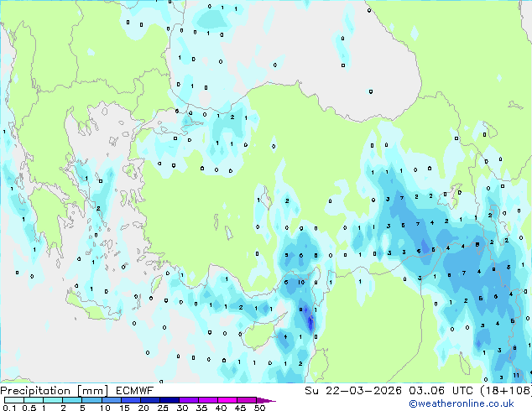Click the 15 legend scale label
Image resolution: width=532 pixels, height=411 pixels.
coord(124,408)
